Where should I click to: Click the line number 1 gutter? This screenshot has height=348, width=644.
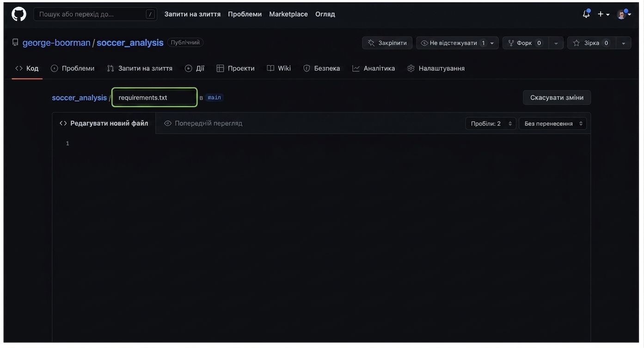click(x=67, y=143)
